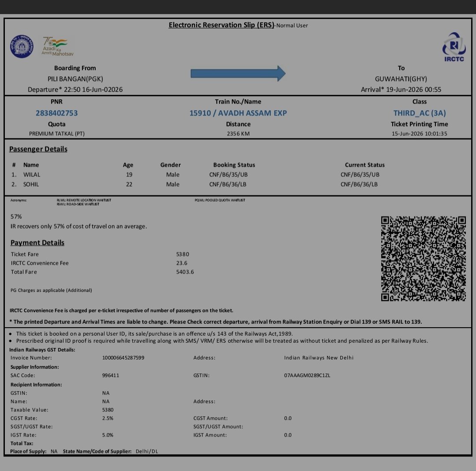Click the Indian Railways round logo
The height and width of the screenshot is (471, 476).
pyautogui.click(x=22, y=46)
